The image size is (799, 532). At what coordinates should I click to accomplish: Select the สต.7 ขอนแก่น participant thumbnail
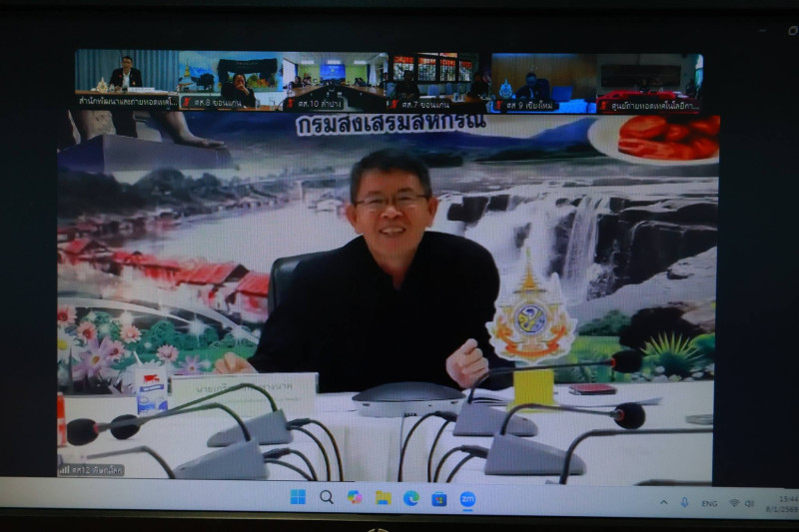tap(439, 80)
